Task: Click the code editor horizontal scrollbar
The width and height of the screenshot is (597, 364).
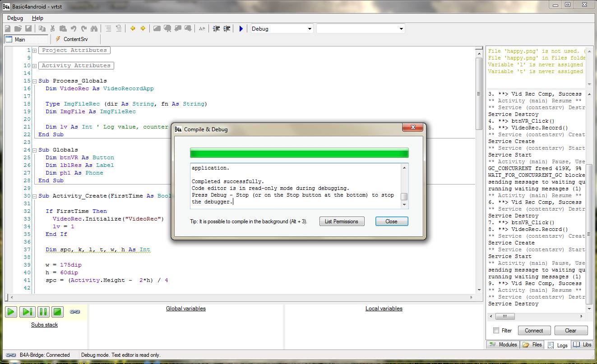Action: coord(241,298)
